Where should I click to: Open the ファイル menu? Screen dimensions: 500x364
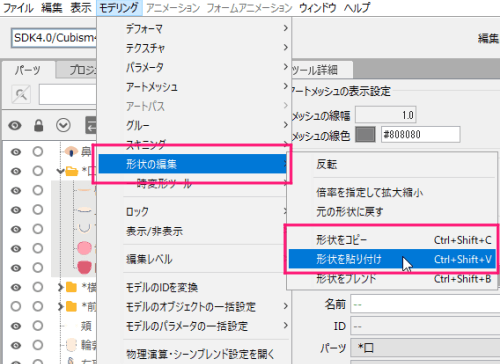pyautogui.click(x=18, y=8)
